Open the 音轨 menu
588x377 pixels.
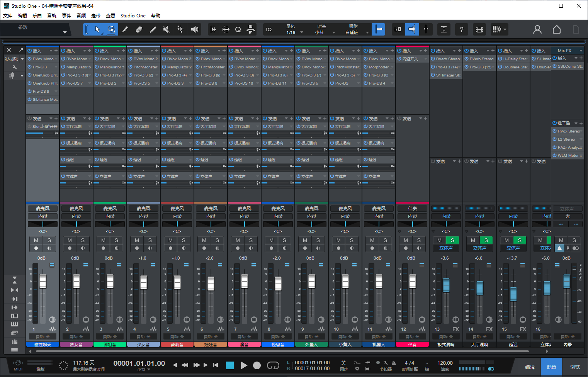[x=51, y=15]
